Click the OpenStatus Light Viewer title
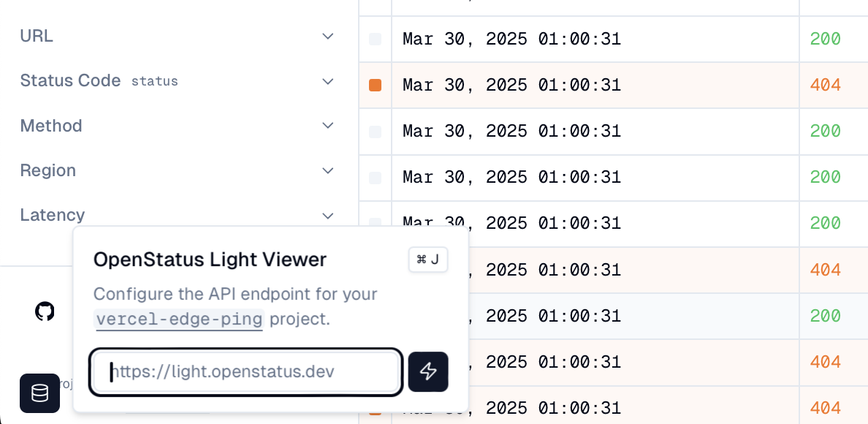This screenshot has width=868, height=424. [x=210, y=260]
